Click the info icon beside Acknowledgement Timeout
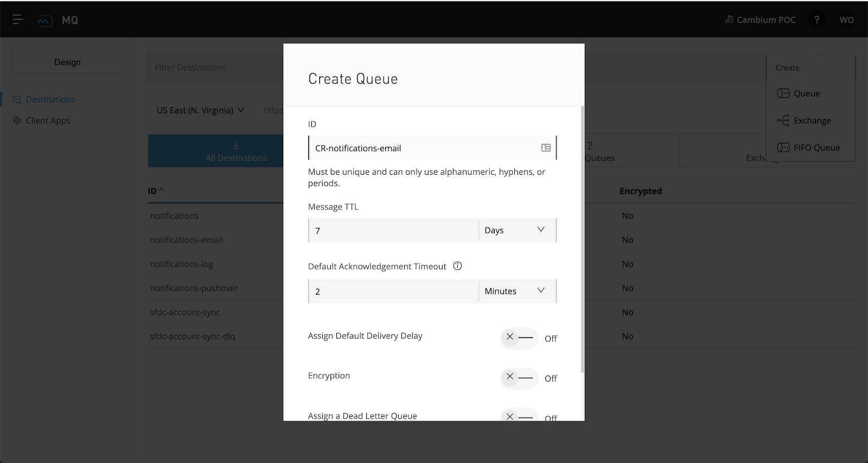Image resolution: width=868 pixels, height=463 pixels. coord(457,266)
